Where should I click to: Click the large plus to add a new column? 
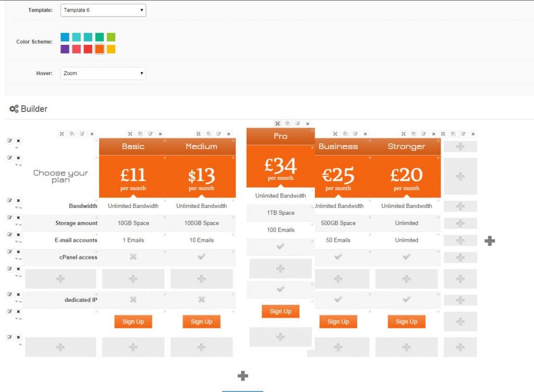[x=489, y=240]
